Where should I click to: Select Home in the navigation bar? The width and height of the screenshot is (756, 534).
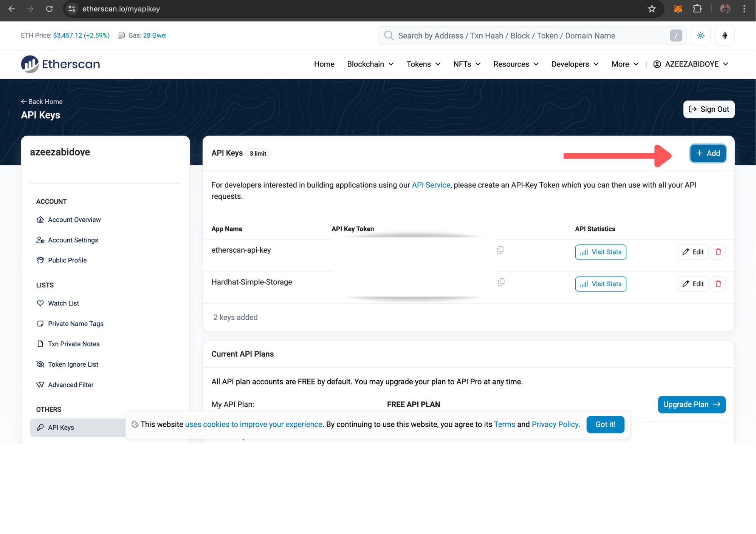click(x=324, y=64)
